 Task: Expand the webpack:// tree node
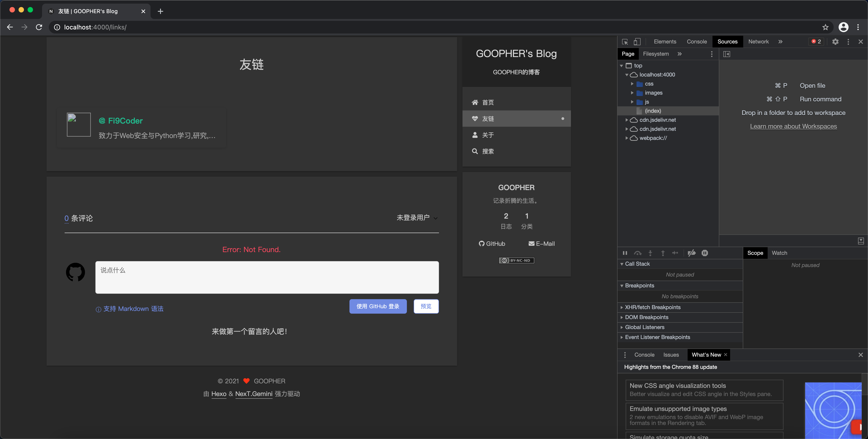point(627,138)
